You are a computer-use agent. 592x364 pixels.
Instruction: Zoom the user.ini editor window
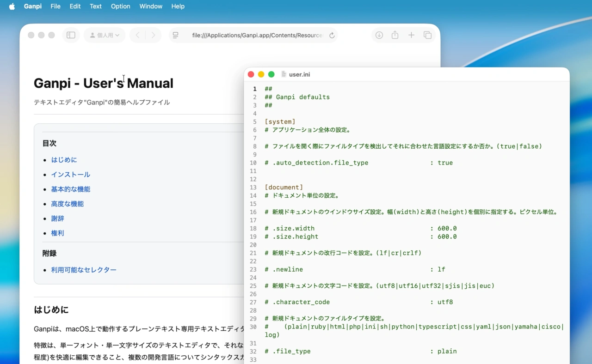point(271,74)
